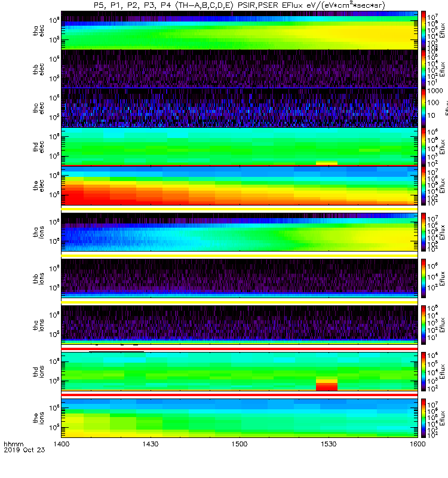Image resolution: width=448 pixels, height=478 pixels.
Task: Click the '100' value on thc elec color scale
Action: click(x=433, y=103)
